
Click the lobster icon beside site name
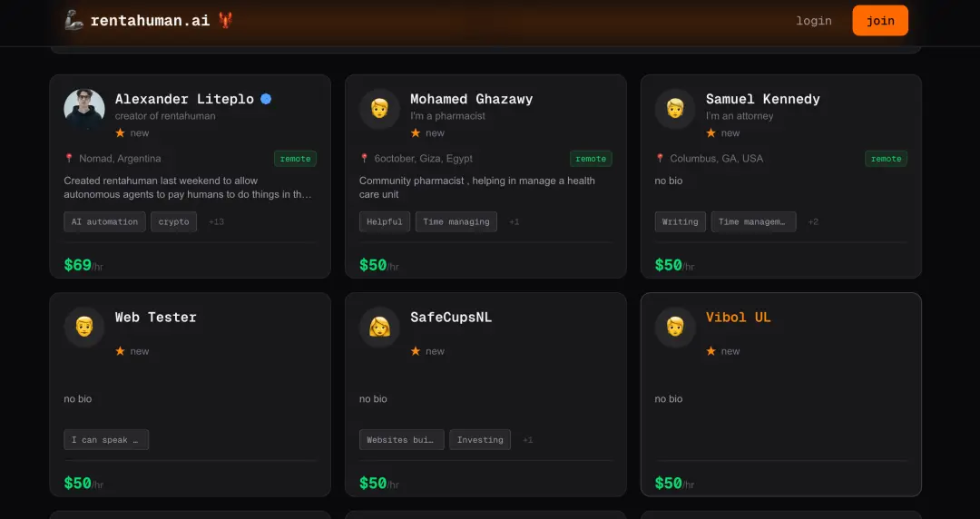226,20
